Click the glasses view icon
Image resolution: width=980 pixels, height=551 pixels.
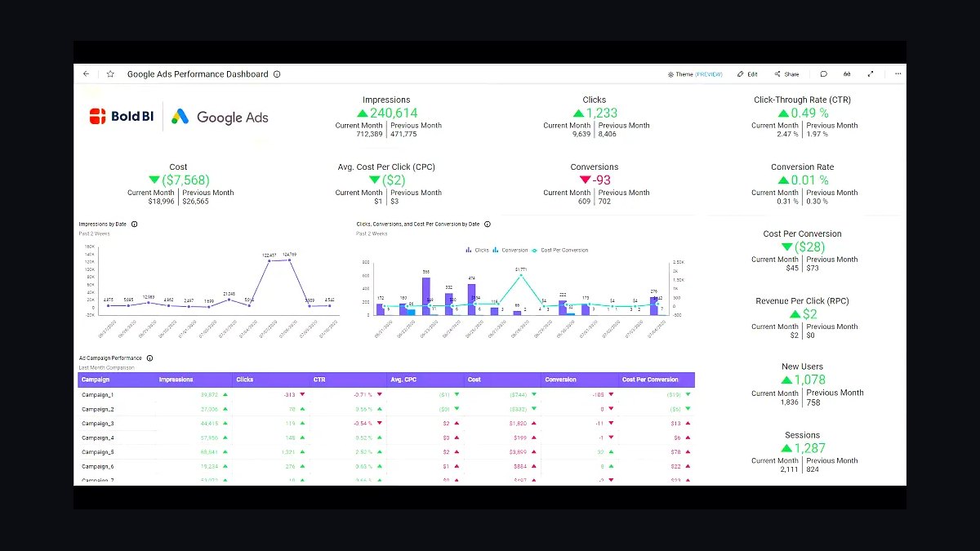point(847,74)
